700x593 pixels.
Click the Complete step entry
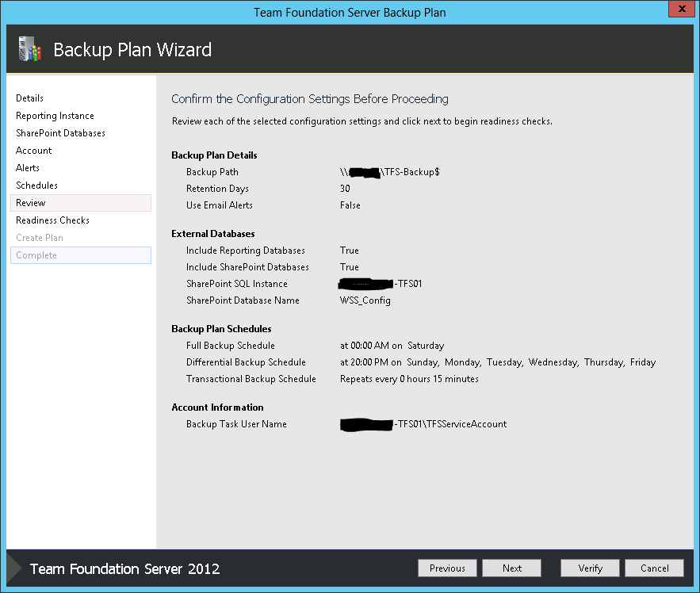pyautogui.click(x=81, y=255)
